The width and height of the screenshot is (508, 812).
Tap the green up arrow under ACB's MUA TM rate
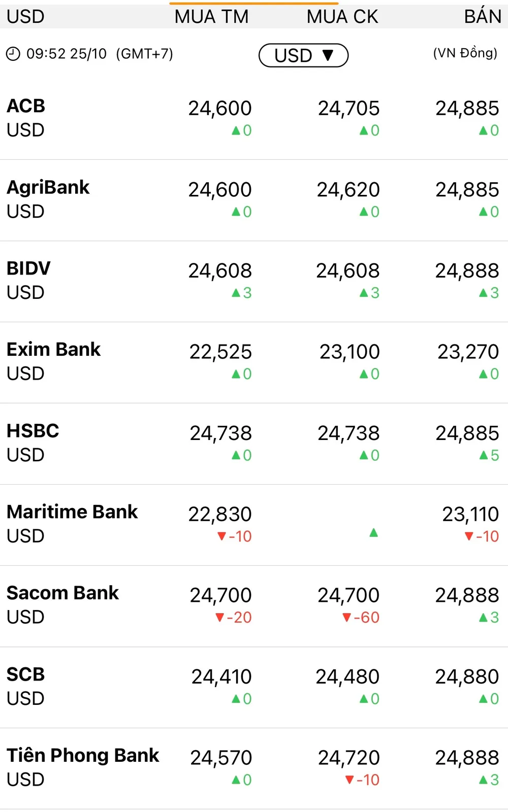click(235, 130)
